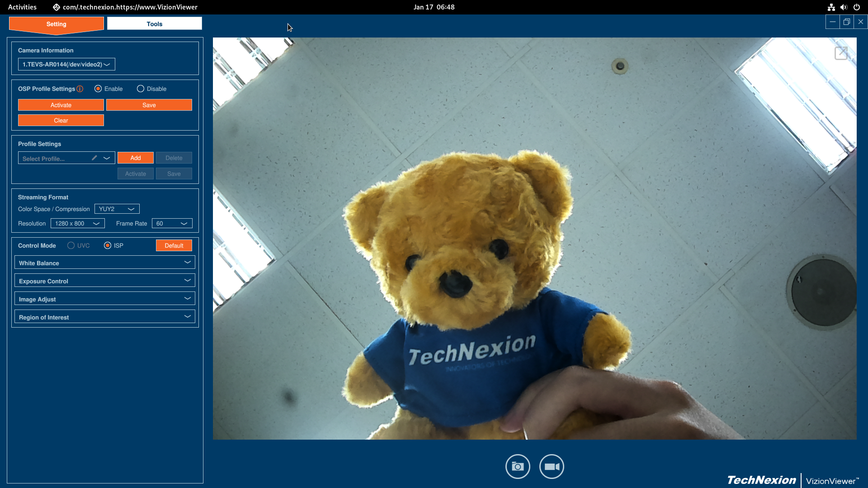Click the Streaming Format heading
Image resolution: width=868 pixels, height=488 pixels.
(x=43, y=197)
